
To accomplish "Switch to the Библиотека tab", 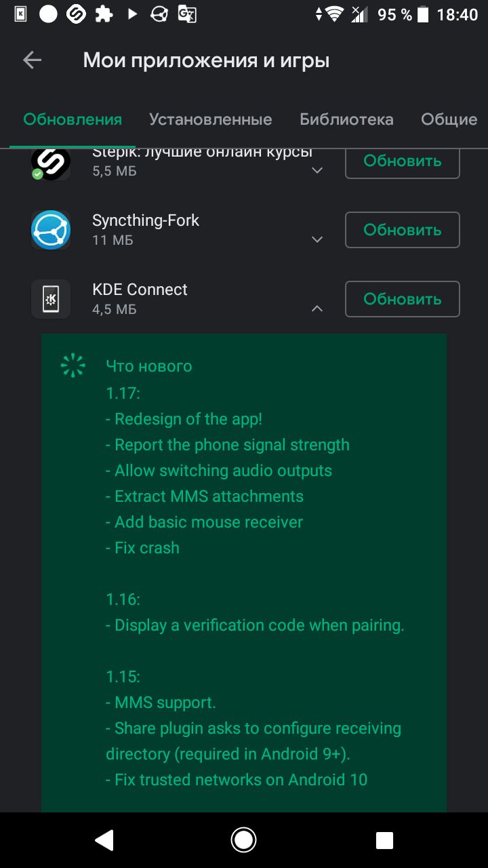I will pos(346,119).
